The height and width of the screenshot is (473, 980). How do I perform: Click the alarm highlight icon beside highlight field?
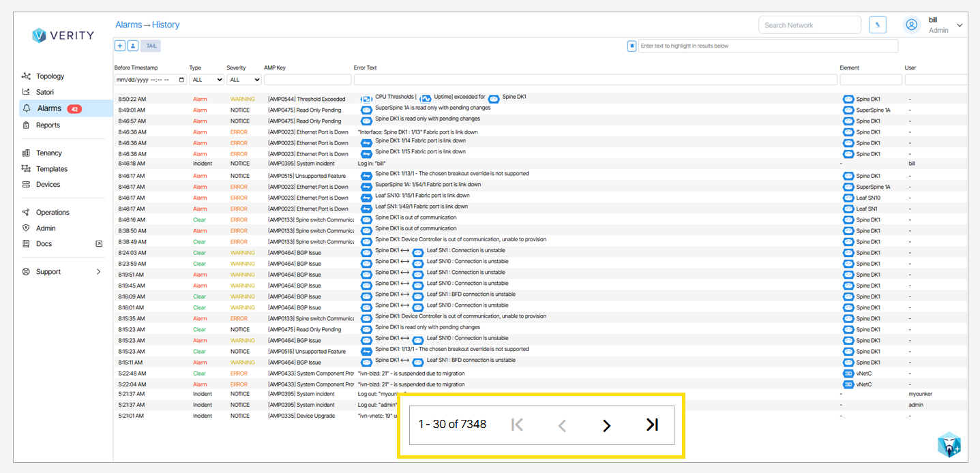coord(632,46)
